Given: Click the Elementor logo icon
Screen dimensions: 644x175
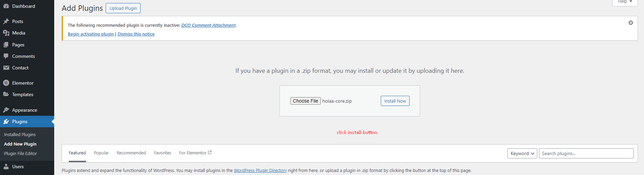Looking at the screenshot, I should [x=6, y=83].
